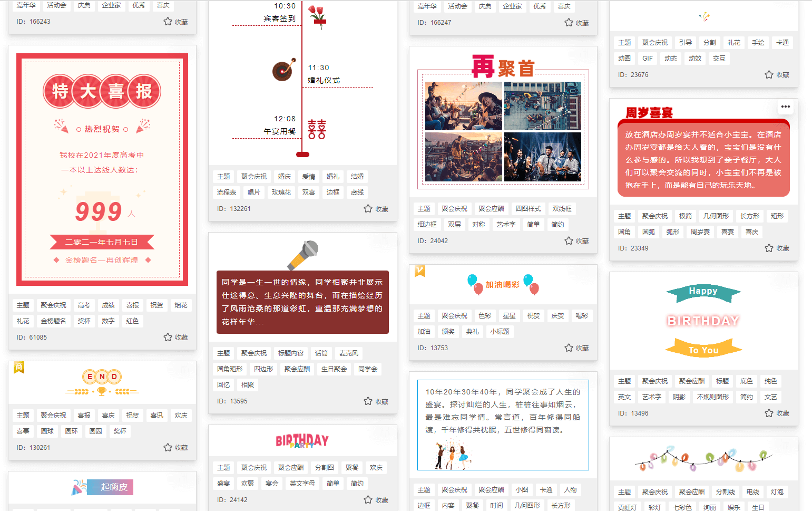Toggle 收藏 for the 加油喝彩 template ID 13753
Viewport: 812px width, 511px height.
pos(569,348)
